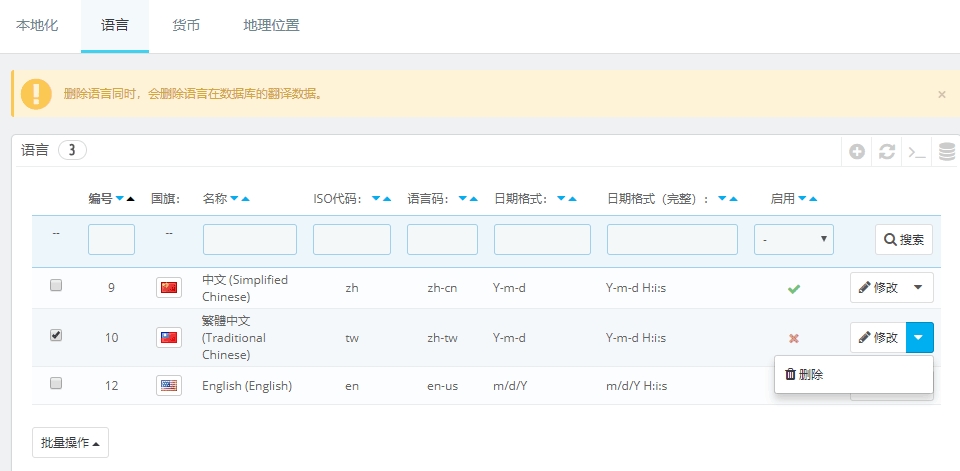960x471 pixels.
Task: Click the 搜索 search button
Action: [x=904, y=240]
